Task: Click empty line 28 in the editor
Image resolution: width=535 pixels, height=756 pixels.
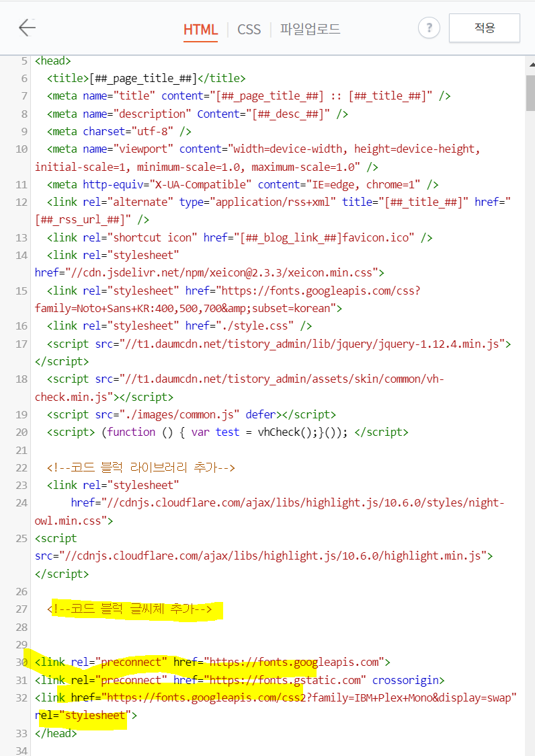Action: pyautogui.click(x=280, y=627)
